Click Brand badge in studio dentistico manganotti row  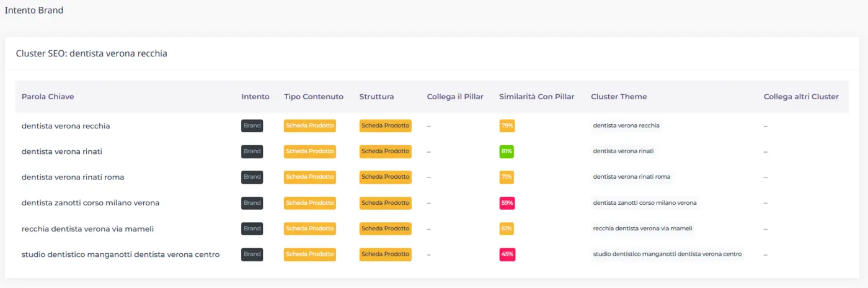(252, 254)
